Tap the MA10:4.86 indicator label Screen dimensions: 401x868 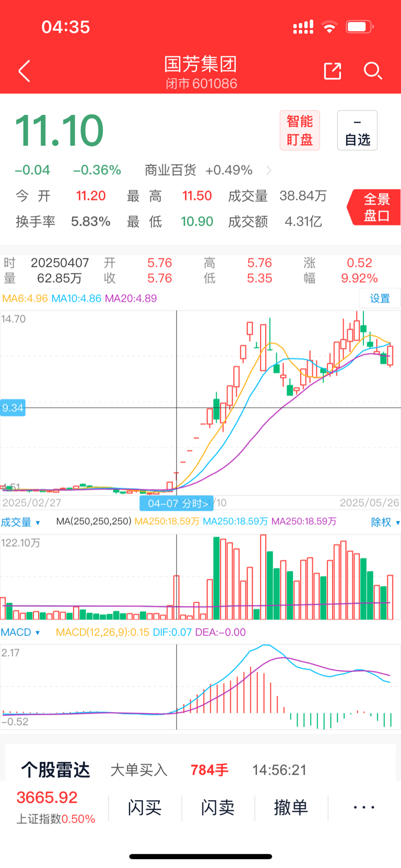point(76,299)
